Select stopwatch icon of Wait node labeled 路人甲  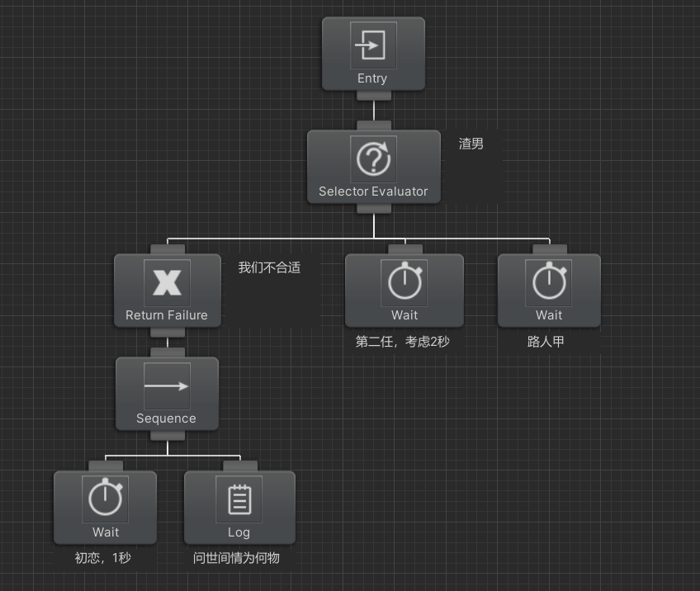coord(549,283)
